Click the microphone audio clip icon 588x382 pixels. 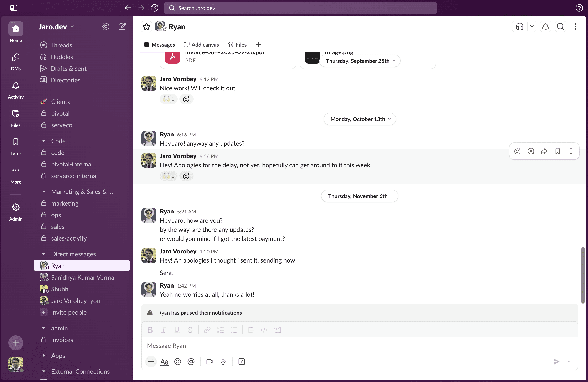[223, 361]
